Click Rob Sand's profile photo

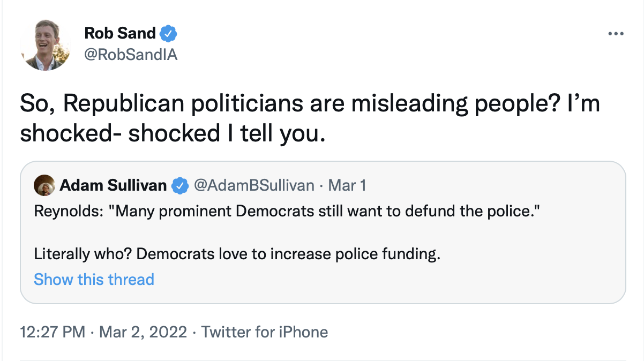click(46, 45)
